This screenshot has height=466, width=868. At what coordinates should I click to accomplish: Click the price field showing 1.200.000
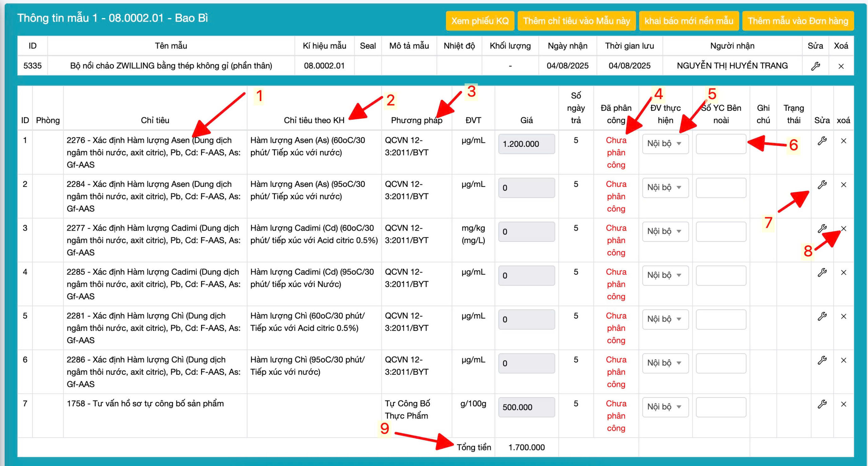(x=526, y=144)
